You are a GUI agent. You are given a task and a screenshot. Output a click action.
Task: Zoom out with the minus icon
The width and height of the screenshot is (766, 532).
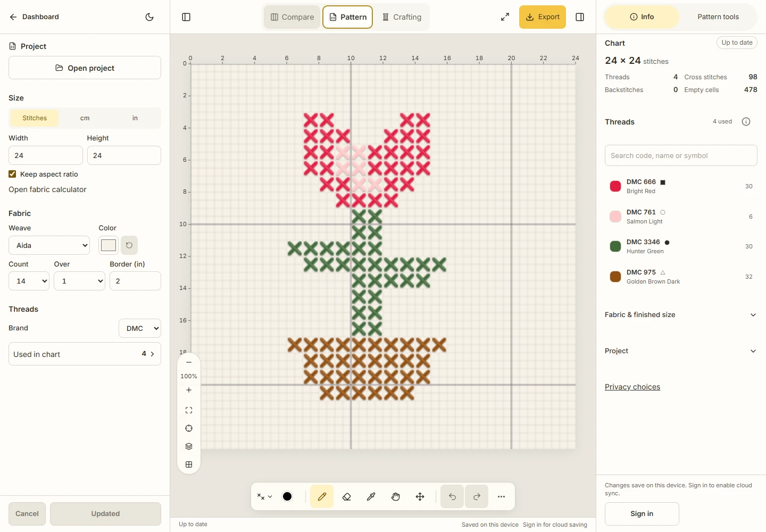click(189, 362)
